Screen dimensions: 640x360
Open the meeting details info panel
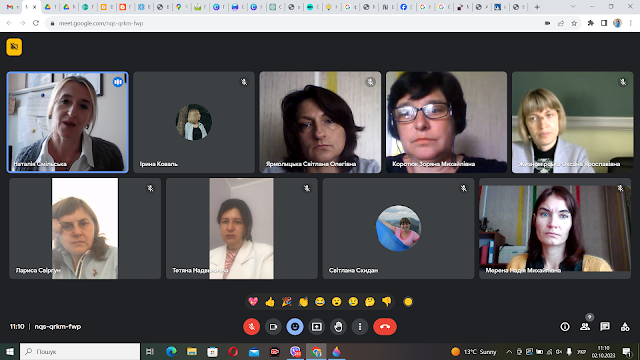pos(565,327)
